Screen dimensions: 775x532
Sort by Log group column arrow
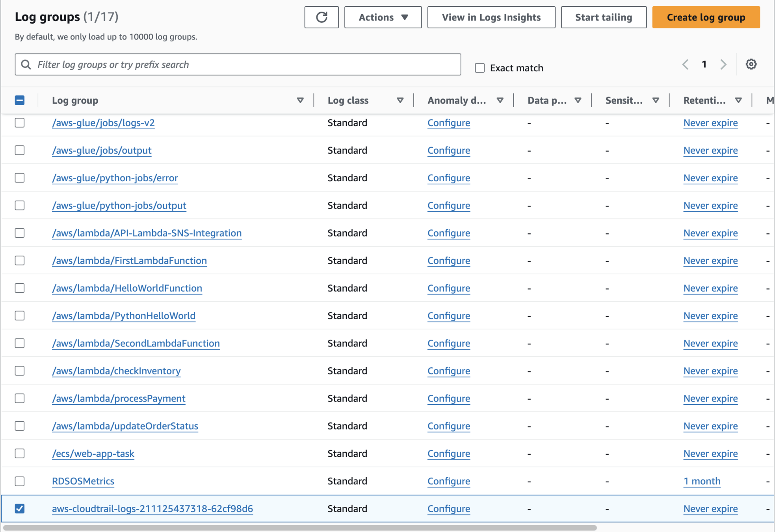coord(300,100)
